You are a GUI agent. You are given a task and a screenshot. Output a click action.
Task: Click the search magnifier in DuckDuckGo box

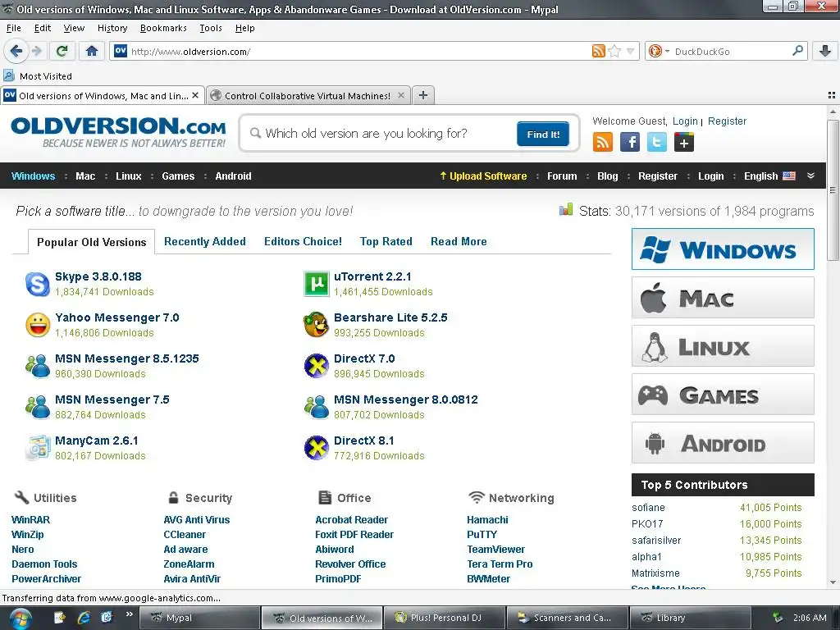tap(797, 51)
